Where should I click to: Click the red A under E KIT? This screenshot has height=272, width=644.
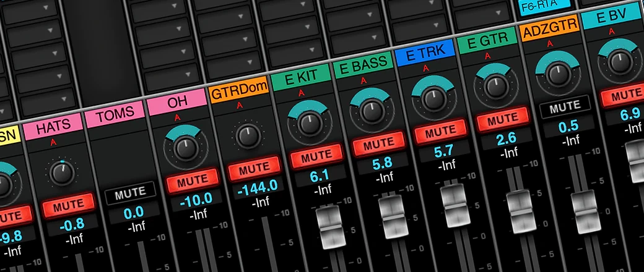coord(302,93)
